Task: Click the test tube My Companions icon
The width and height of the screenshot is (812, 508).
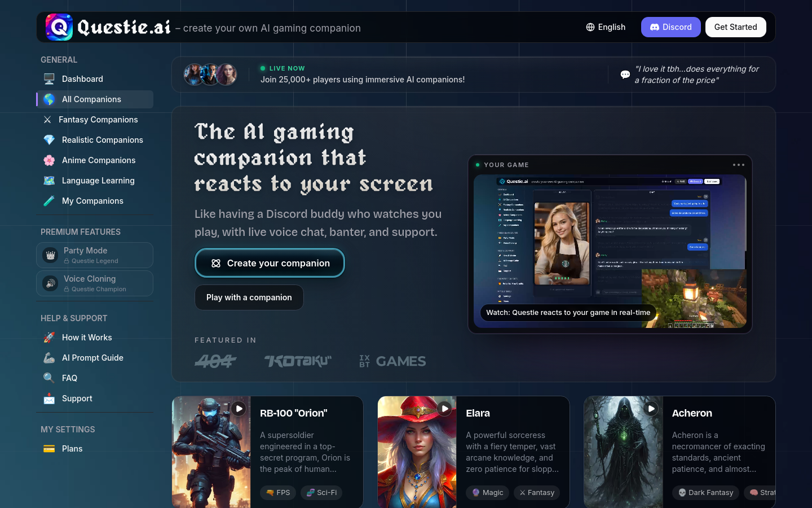Action: (49, 201)
